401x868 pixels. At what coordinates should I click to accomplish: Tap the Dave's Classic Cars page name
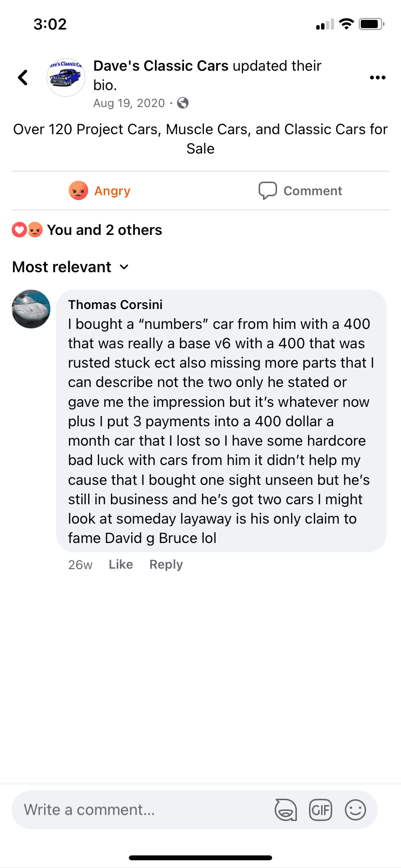pos(161,66)
